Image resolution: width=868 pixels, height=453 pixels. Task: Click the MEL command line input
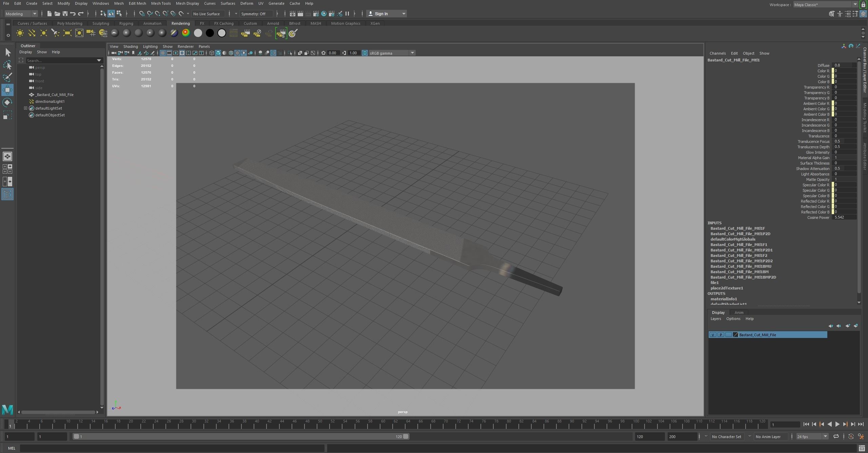[172, 449]
